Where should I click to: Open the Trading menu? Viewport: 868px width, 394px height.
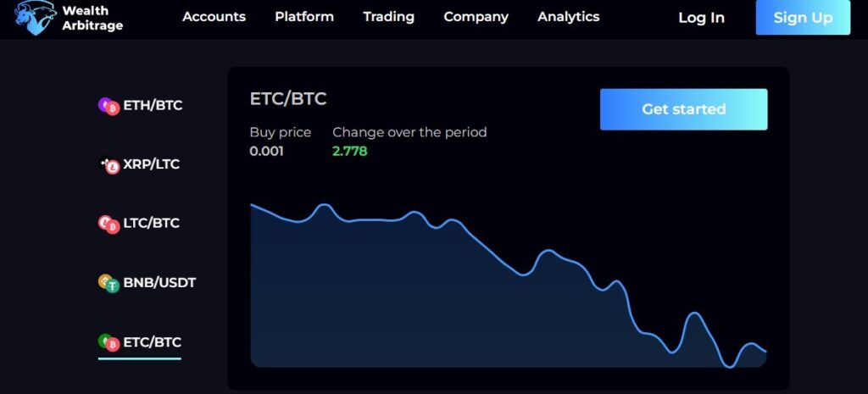pos(388,17)
